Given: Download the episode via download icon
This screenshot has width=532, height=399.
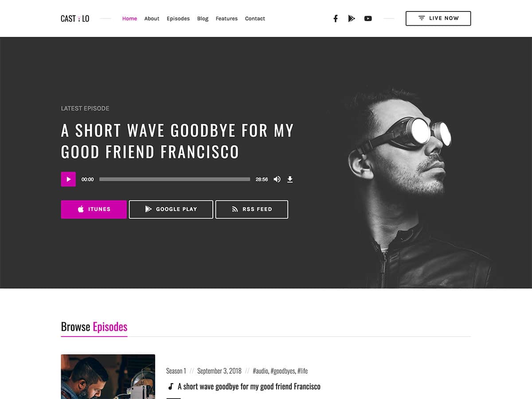Looking at the screenshot, I should point(290,179).
